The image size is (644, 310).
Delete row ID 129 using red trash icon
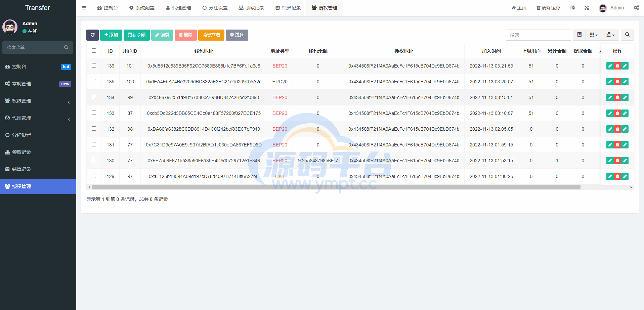(617, 176)
